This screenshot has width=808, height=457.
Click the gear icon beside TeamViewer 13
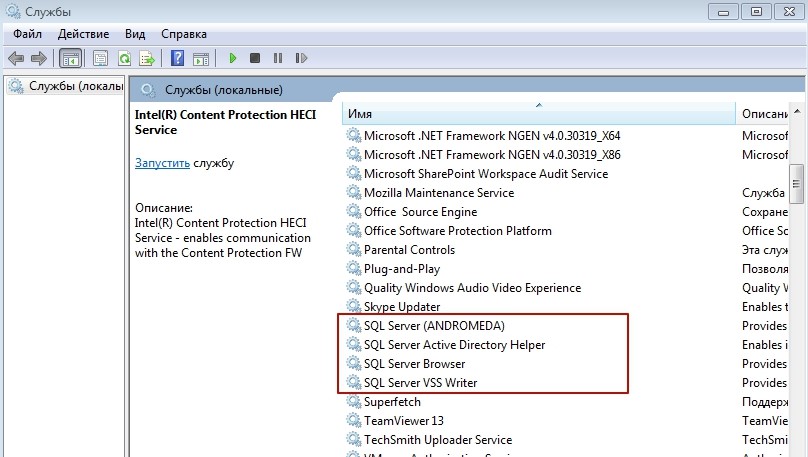354,420
